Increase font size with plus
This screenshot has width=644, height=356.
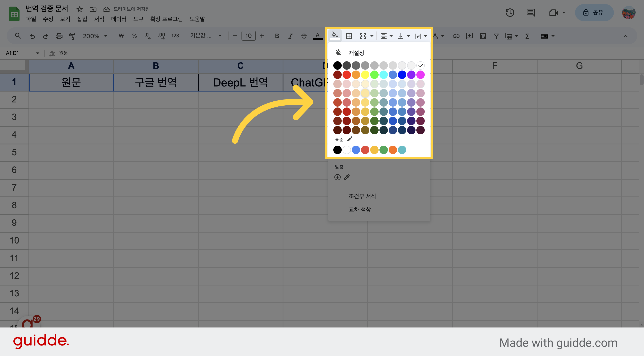[x=262, y=36]
